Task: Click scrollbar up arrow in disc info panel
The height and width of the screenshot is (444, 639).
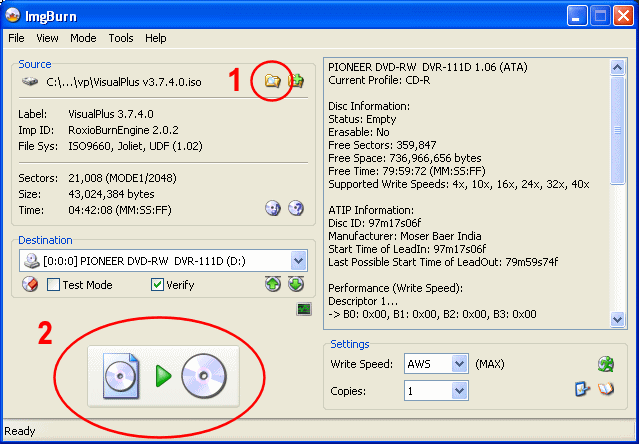Action: tap(617, 67)
